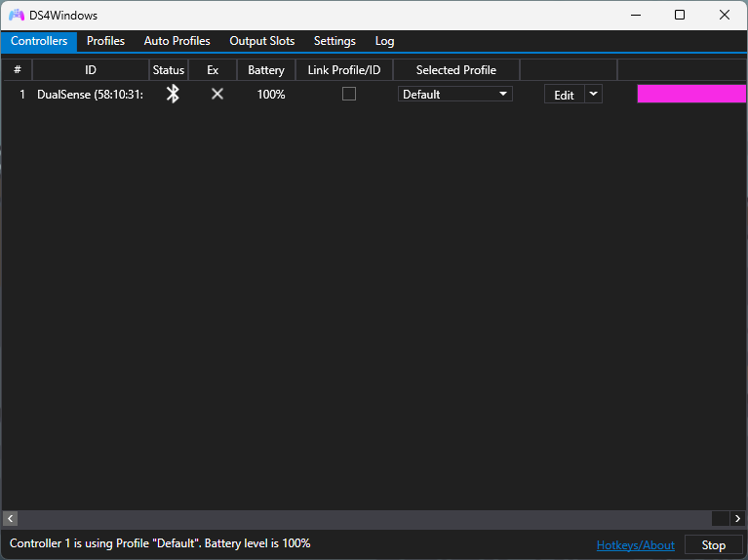Maximize the DS4Windows window
The image size is (748, 560).
[x=680, y=15]
